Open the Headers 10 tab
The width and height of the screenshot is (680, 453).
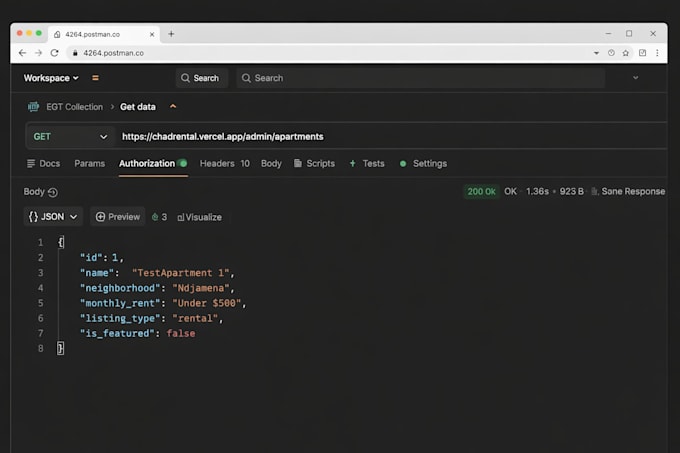point(225,163)
